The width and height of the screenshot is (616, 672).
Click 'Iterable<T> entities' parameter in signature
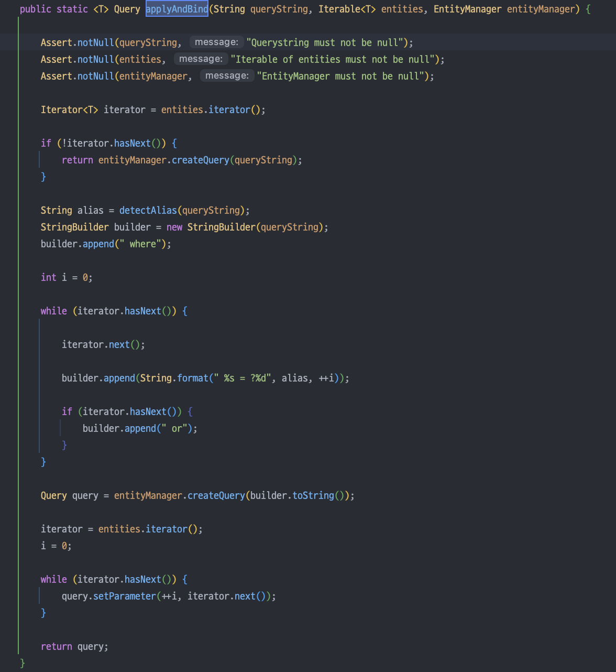click(x=371, y=9)
